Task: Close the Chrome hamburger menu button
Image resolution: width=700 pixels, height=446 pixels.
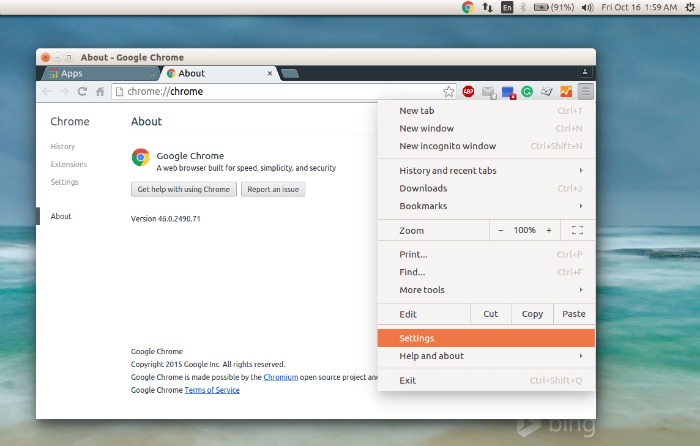Action: 586,92
